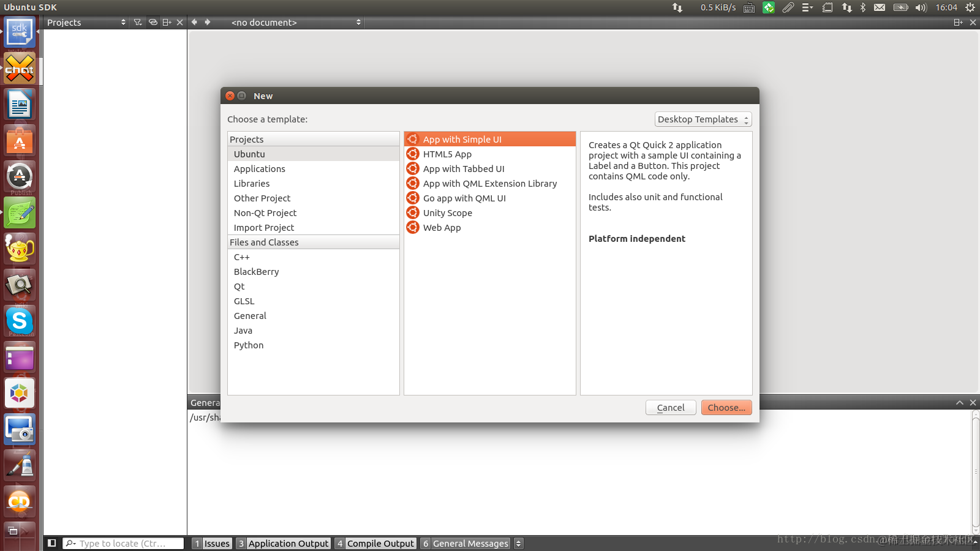Switch to the Issues output tab

pyautogui.click(x=212, y=543)
